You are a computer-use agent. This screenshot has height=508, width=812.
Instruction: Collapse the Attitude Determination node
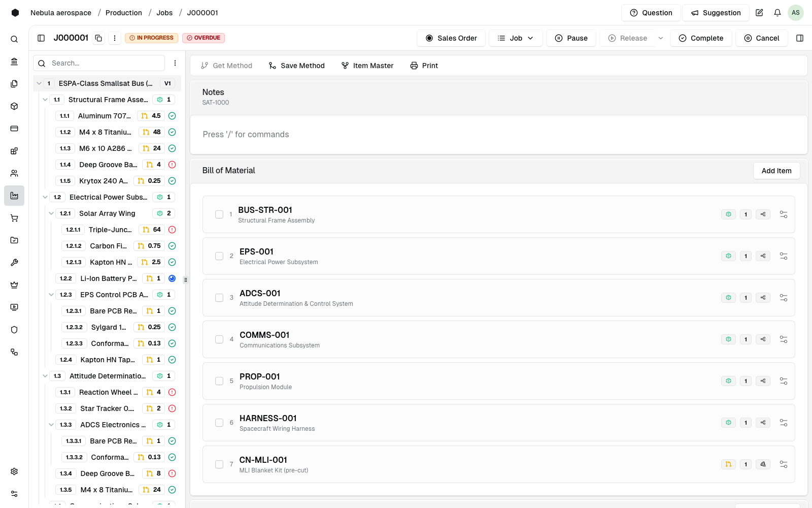(45, 376)
